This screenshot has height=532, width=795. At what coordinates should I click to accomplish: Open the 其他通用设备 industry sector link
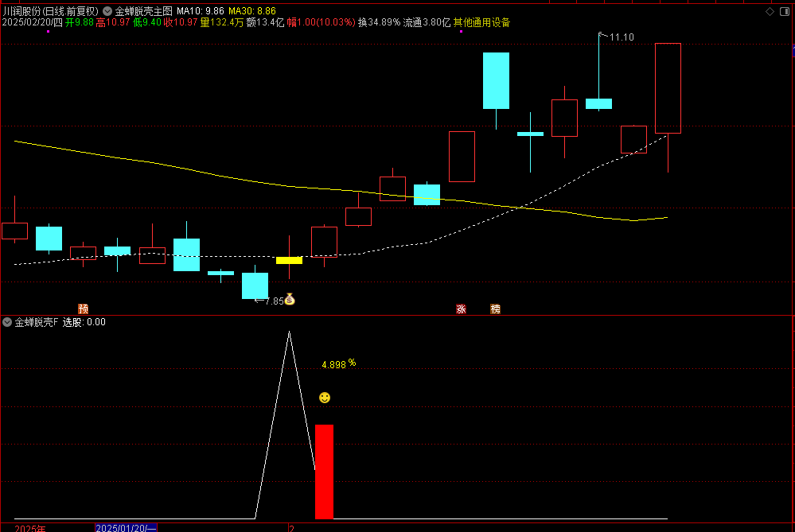482,22
